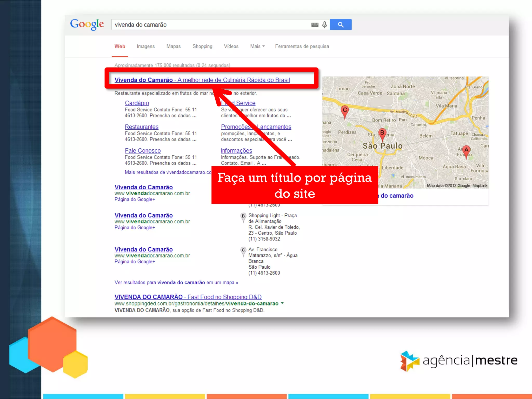Open the Vídeos tab

[x=231, y=46]
